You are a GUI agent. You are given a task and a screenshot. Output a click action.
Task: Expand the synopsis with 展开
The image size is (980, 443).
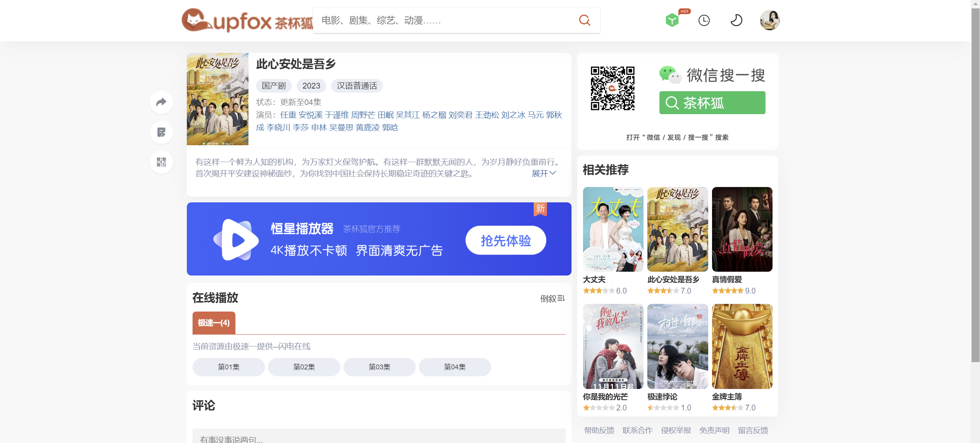[543, 174]
